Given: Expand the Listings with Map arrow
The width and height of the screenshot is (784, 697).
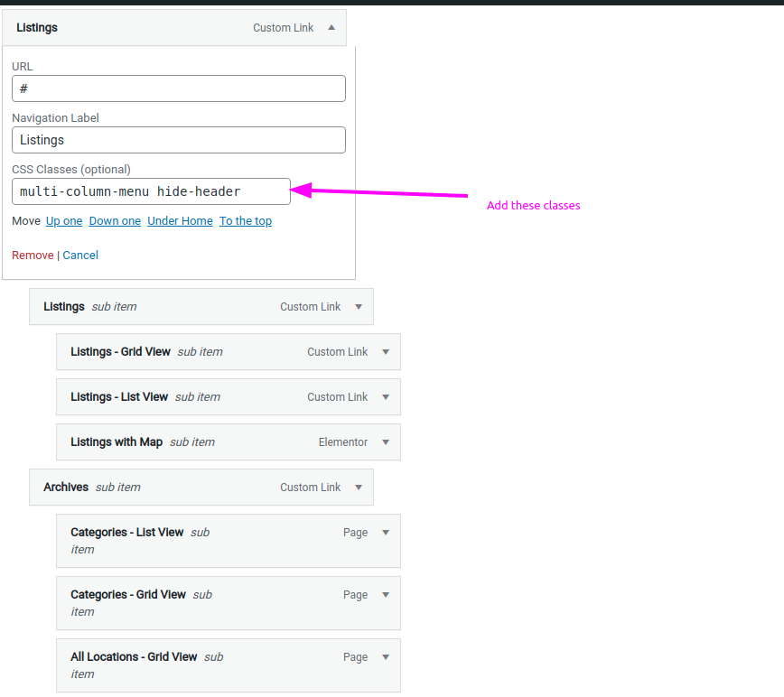Looking at the screenshot, I should [386, 442].
